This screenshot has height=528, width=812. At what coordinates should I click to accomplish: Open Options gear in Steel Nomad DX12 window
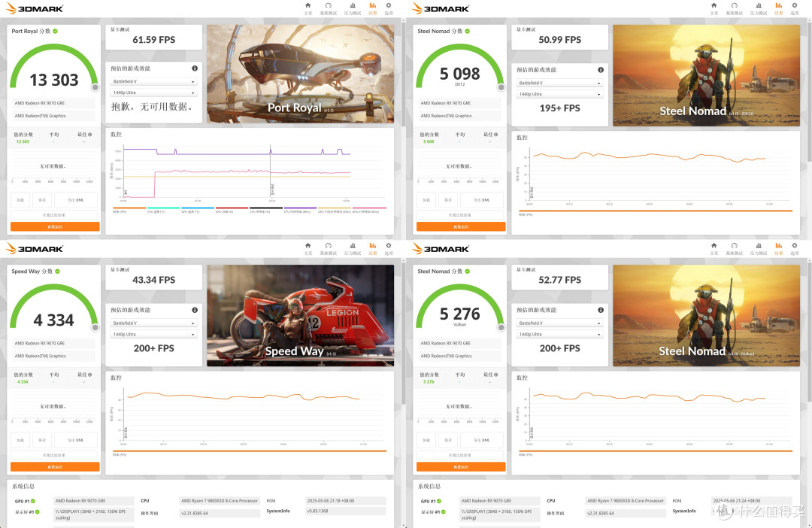(x=795, y=6)
